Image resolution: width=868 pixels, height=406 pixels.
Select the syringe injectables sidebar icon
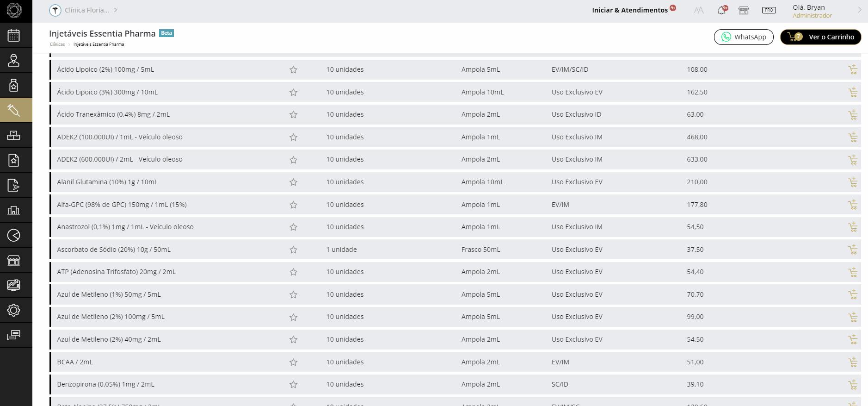(14, 110)
